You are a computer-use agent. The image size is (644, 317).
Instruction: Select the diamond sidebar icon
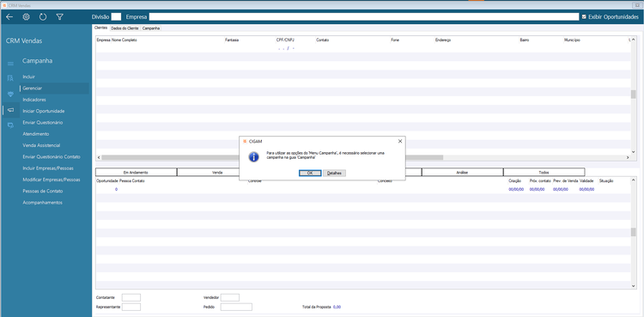click(x=10, y=94)
